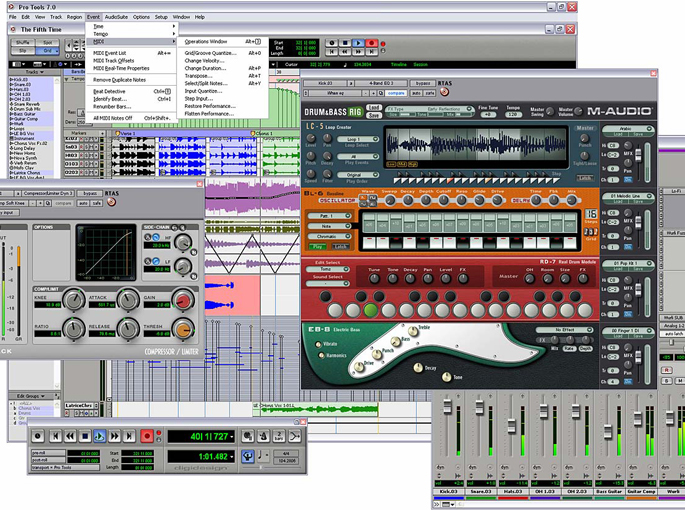
Task: Toggle the safe button in Drum&Bass Rig header
Action: pyautogui.click(x=430, y=93)
